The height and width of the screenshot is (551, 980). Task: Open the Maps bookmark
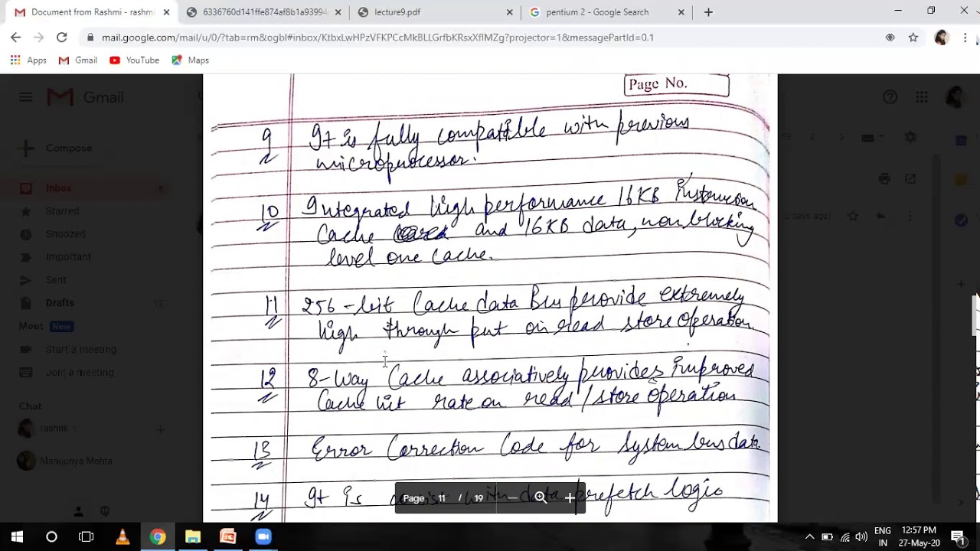190,60
